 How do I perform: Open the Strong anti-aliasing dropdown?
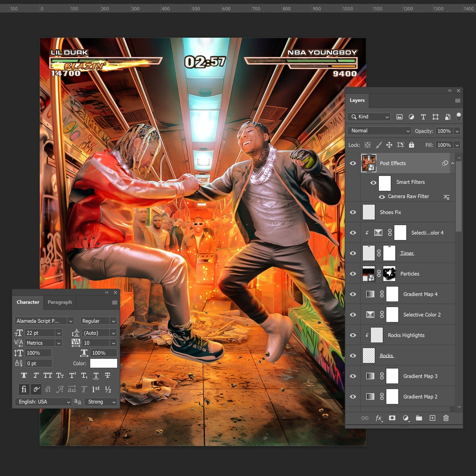(x=101, y=402)
